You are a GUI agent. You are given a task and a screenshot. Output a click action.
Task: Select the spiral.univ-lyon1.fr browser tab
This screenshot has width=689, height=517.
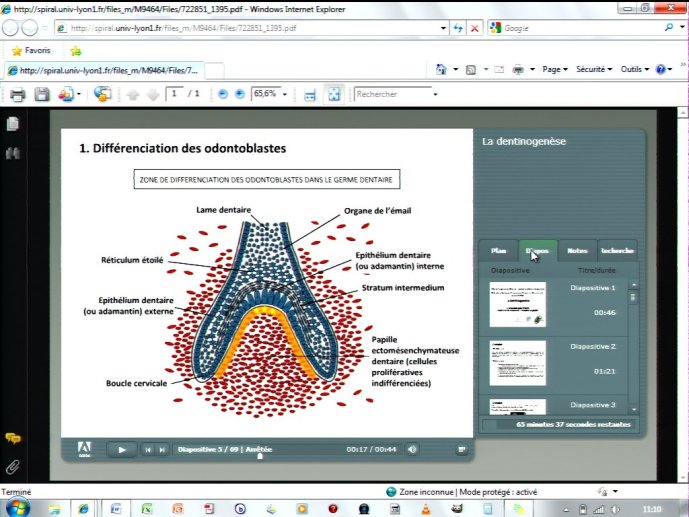tap(104, 70)
